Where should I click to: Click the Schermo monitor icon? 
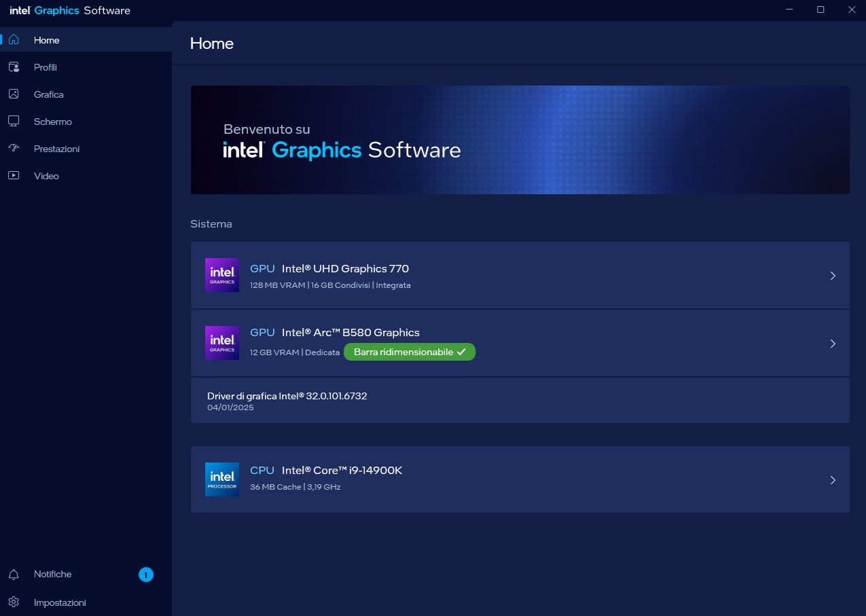[14, 122]
